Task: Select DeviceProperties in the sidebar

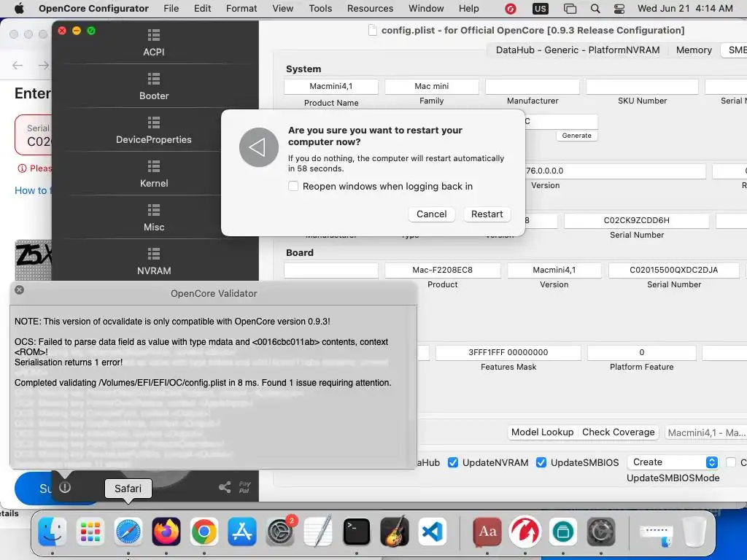Action: coord(153,130)
